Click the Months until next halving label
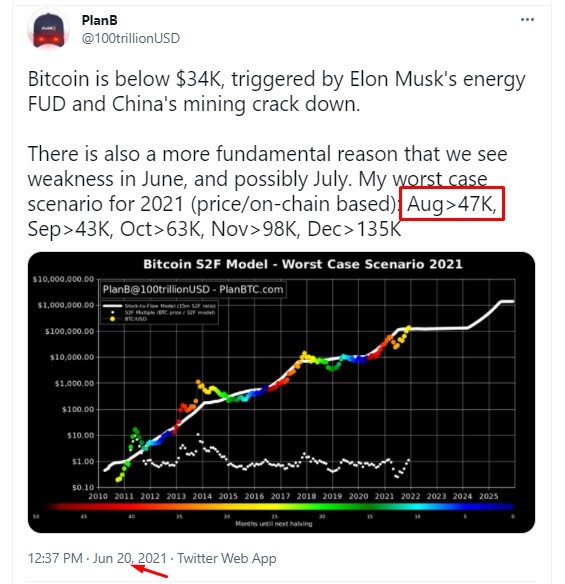The height and width of the screenshot is (584, 565). (274, 524)
